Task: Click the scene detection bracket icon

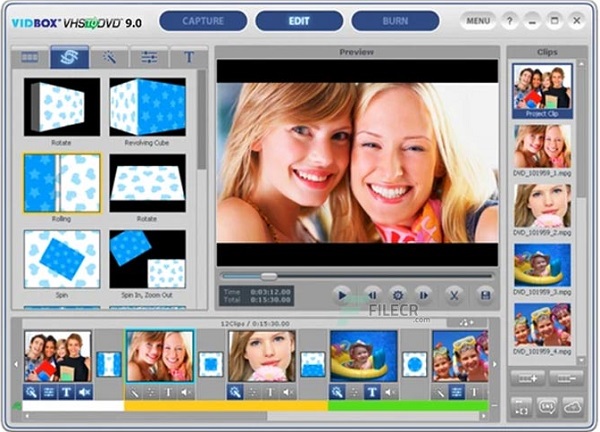Action: 521,408
